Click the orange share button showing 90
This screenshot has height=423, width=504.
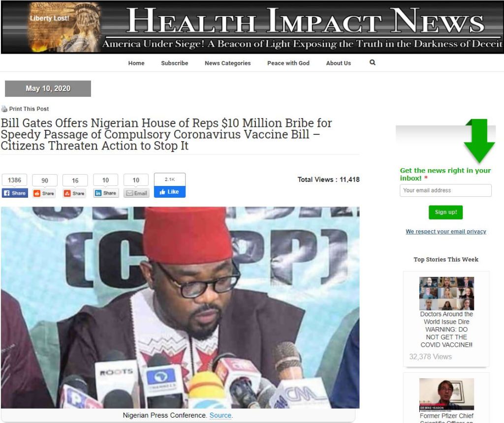[44, 193]
